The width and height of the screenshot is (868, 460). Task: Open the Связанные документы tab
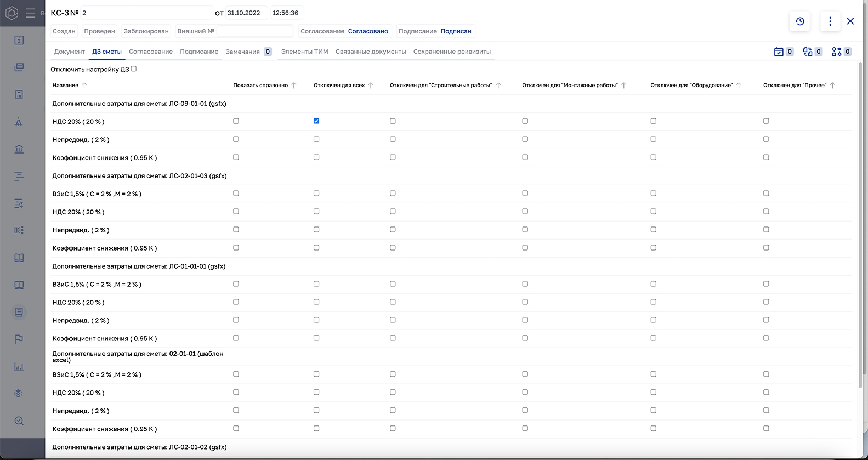pos(371,52)
